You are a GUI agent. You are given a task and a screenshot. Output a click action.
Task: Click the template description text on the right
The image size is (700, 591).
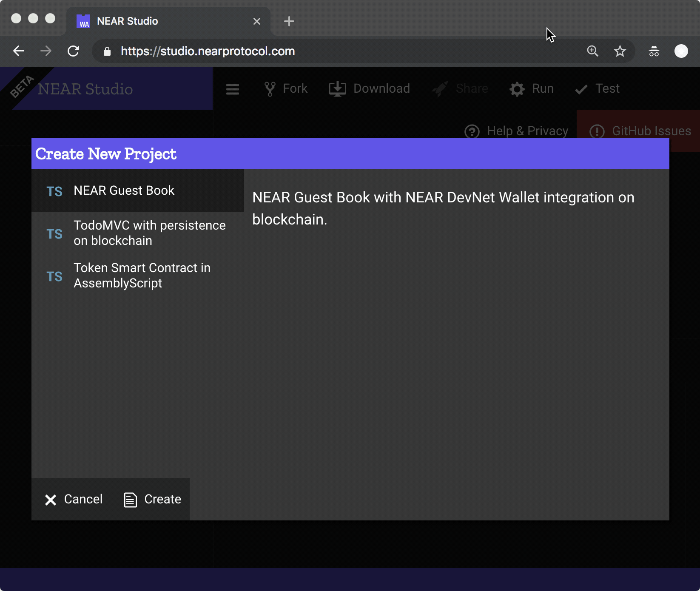point(443,208)
